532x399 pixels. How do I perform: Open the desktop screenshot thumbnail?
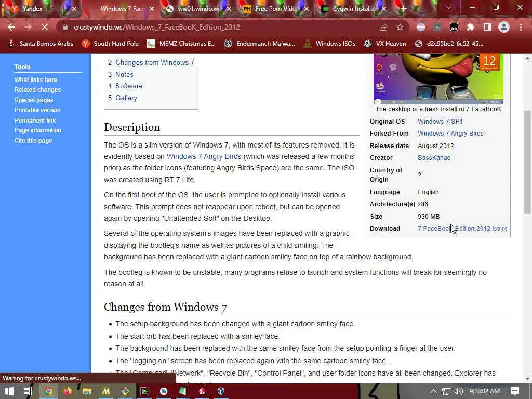(x=438, y=78)
